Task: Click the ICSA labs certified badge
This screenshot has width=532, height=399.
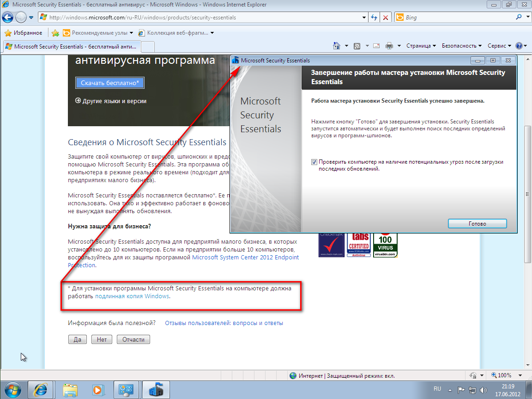Action: pyautogui.click(x=359, y=245)
